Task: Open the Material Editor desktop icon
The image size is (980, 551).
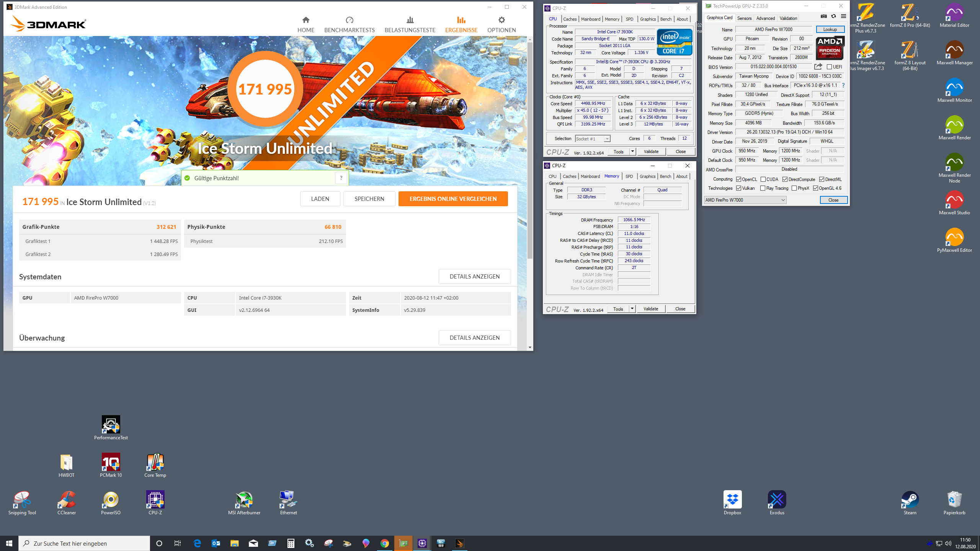Action: tap(954, 16)
